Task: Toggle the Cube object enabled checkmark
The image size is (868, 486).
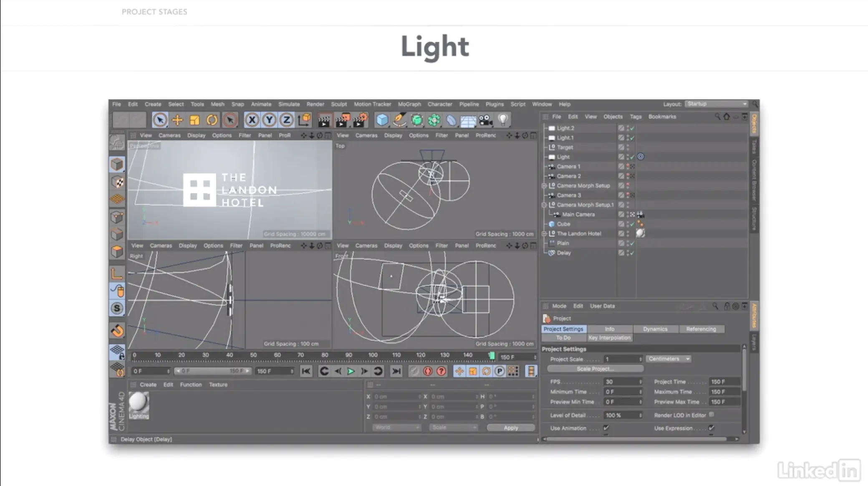Action: coord(632,224)
